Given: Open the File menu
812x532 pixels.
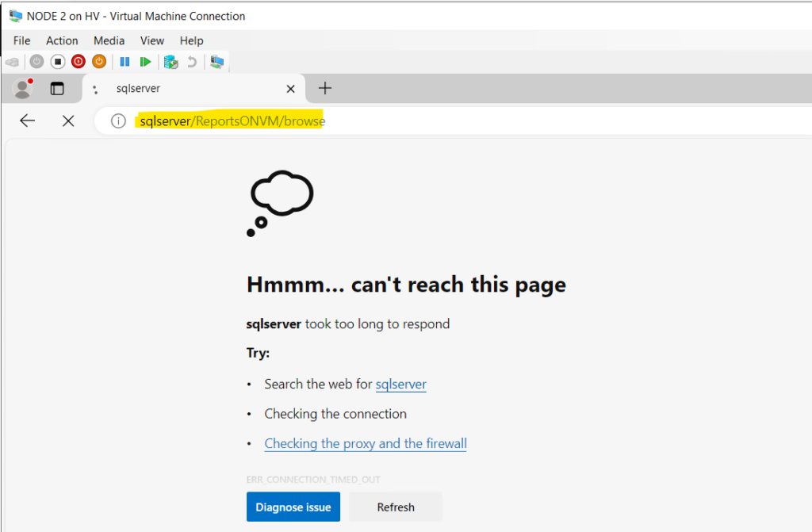Looking at the screenshot, I should (21, 40).
